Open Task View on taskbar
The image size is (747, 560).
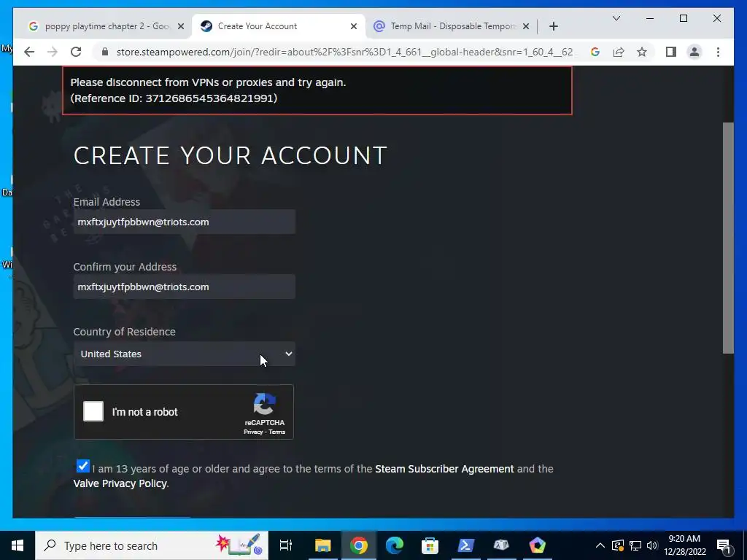coord(286,545)
